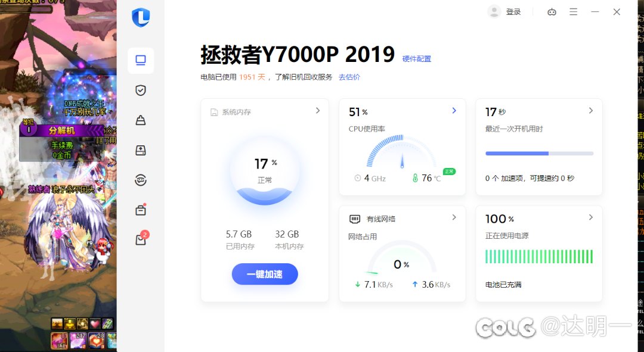The width and height of the screenshot is (644, 352).
Task: Click the green 正常 temperature badge
Action: click(450, 171)
